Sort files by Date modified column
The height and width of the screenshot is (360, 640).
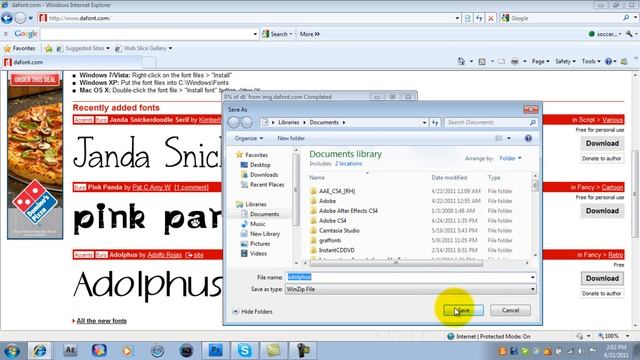[449, 178]
